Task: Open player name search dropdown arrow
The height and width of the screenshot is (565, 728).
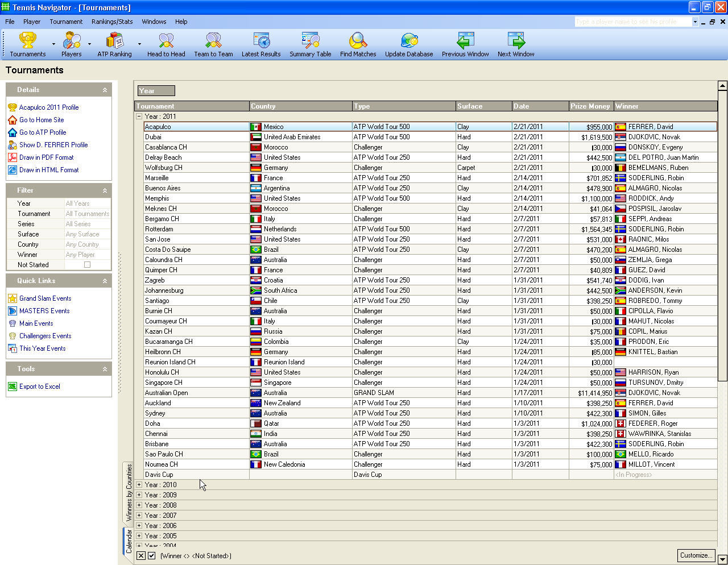Action: click(694, 22)
